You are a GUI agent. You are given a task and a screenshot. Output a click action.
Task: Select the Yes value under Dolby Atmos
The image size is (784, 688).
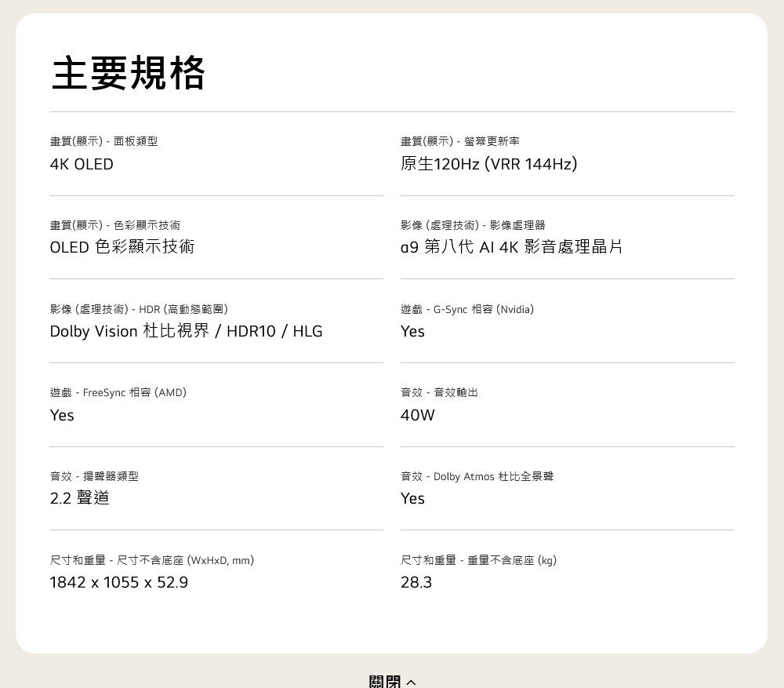pos(412,498)
